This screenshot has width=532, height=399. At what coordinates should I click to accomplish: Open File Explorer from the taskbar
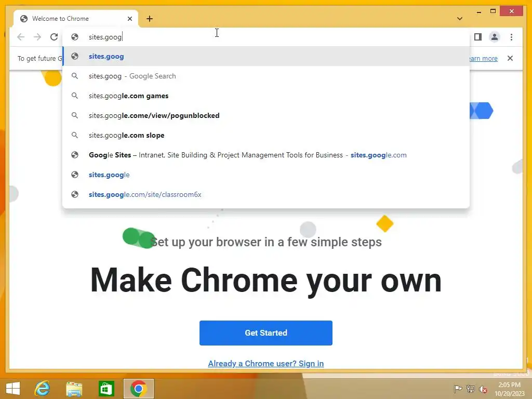coord(74,389)
